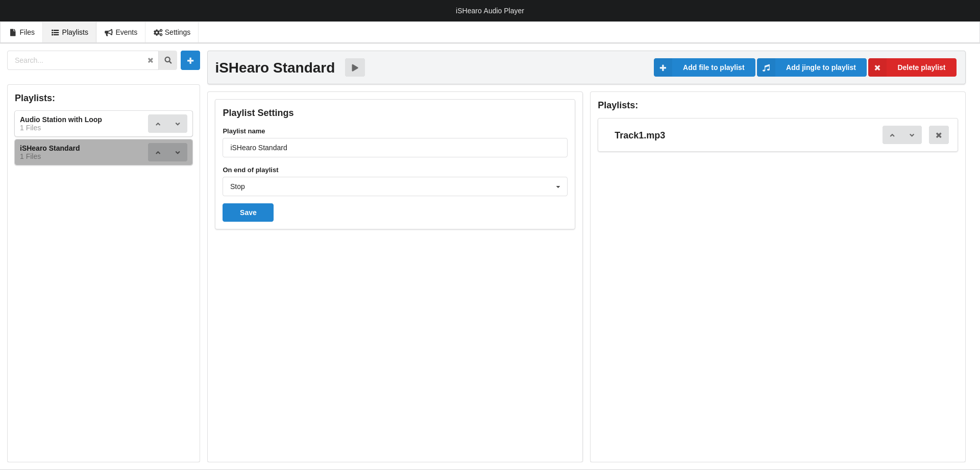
Task: Move Track1.mp3 up in the list
Action: coord(892,135)
